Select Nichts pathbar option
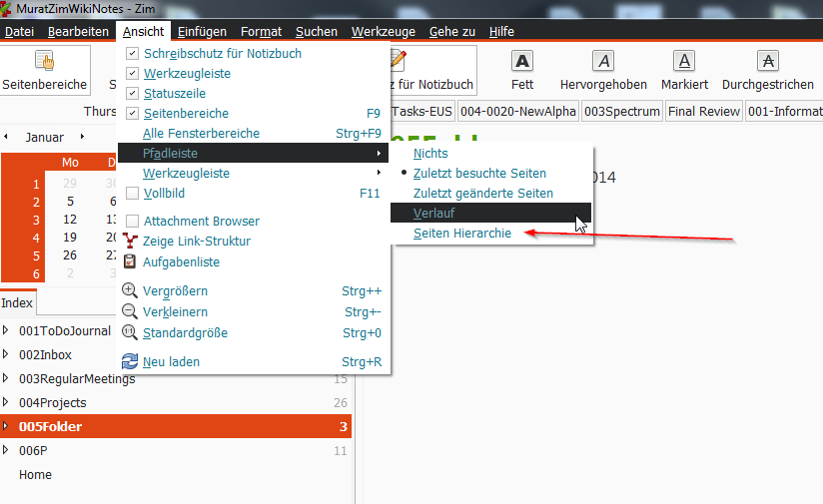 point(430,153)
